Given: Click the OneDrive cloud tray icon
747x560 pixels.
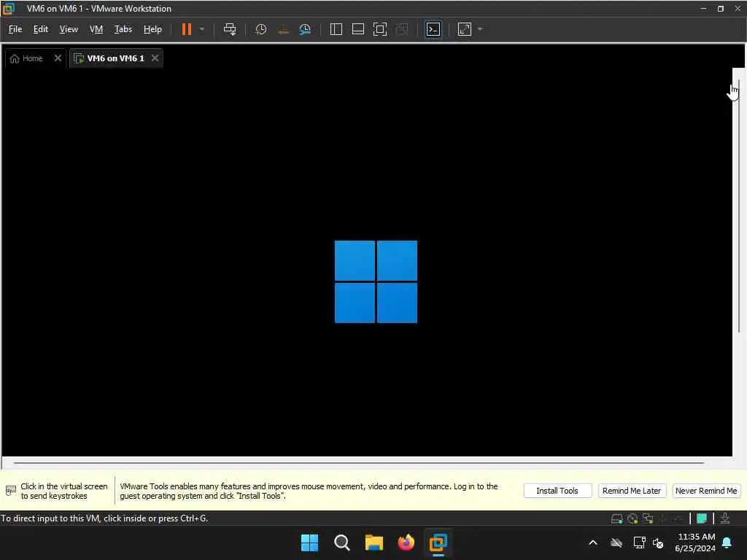Looking at the screenshot, I should coord(616,542).
